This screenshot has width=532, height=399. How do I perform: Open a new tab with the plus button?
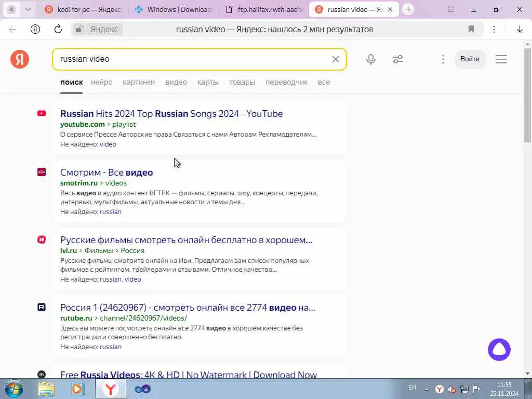(x=408, y=9)
